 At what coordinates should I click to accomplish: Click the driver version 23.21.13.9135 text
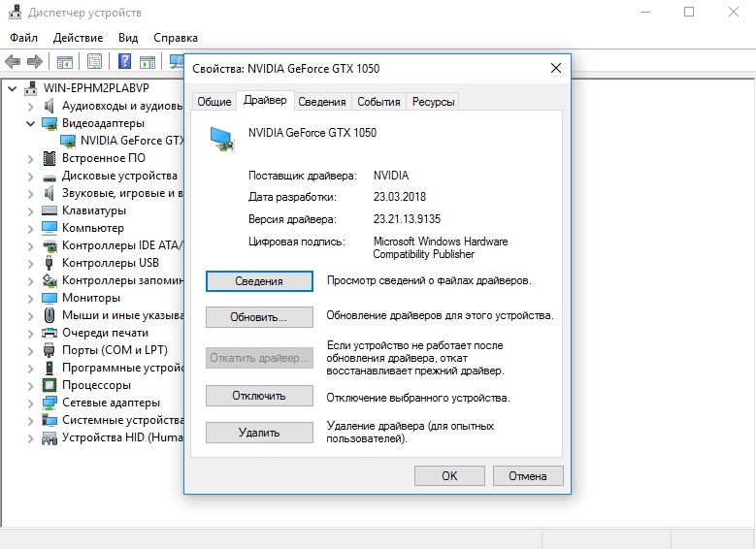[x=407, y=219]
